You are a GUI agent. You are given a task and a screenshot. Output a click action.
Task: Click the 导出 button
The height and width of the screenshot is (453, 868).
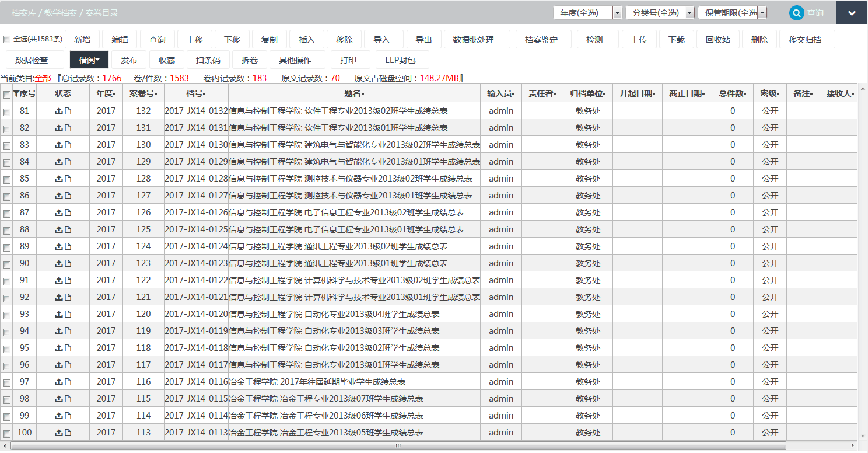[x=424, y=40]
